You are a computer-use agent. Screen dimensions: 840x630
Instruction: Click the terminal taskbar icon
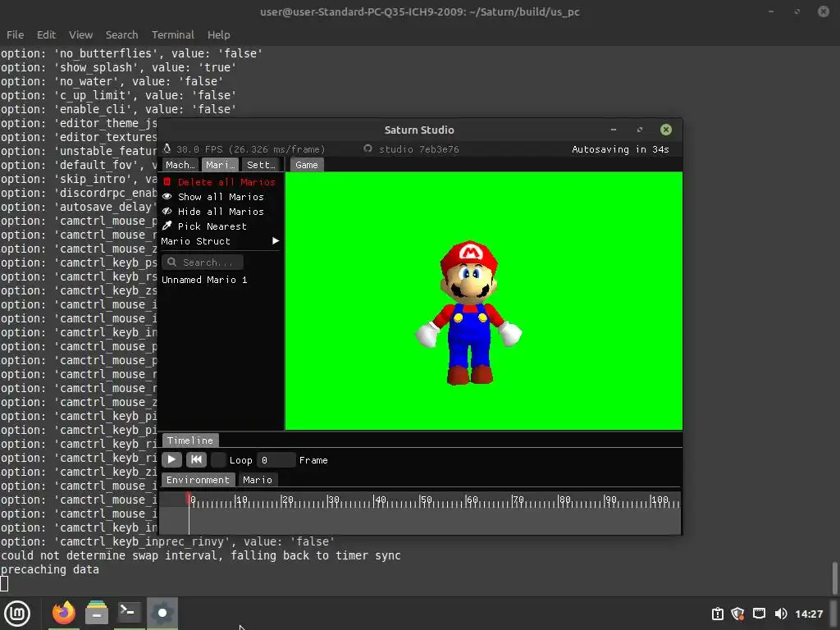129,613
